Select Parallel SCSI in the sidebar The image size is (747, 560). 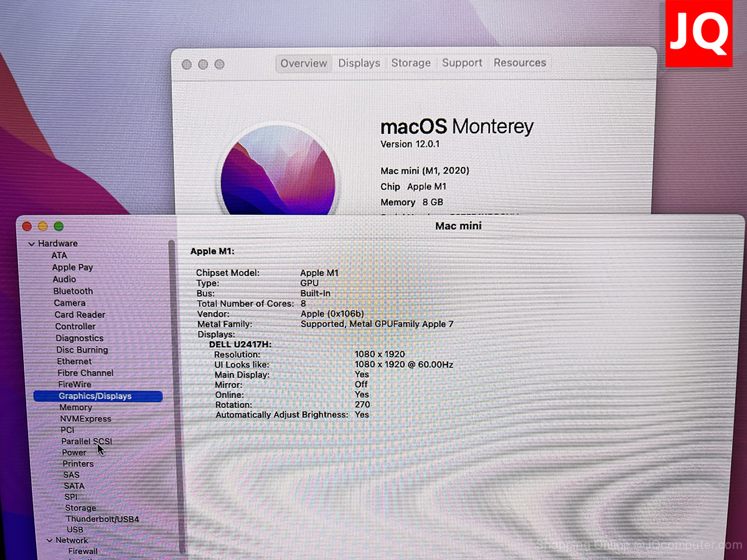(87, 441)
